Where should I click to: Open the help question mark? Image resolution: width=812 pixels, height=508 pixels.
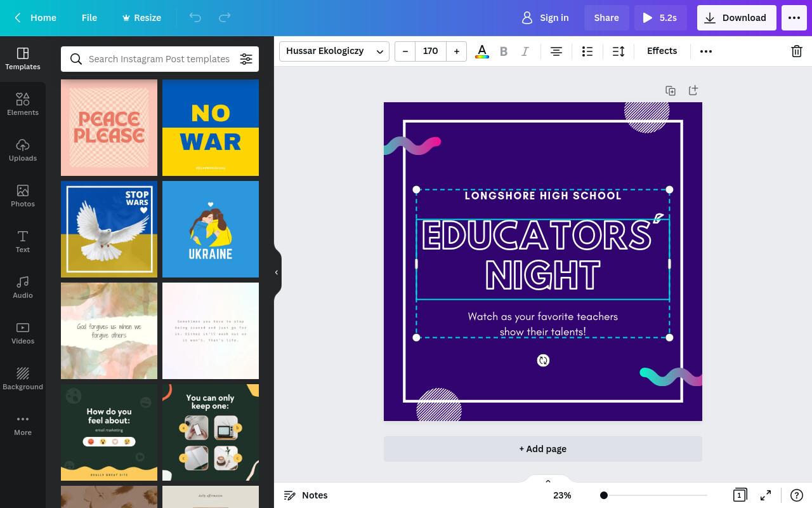[797, 495]
